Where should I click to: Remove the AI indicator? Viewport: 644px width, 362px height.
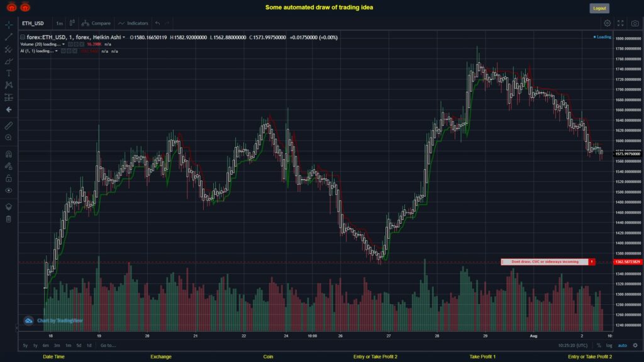click(75, 52)
